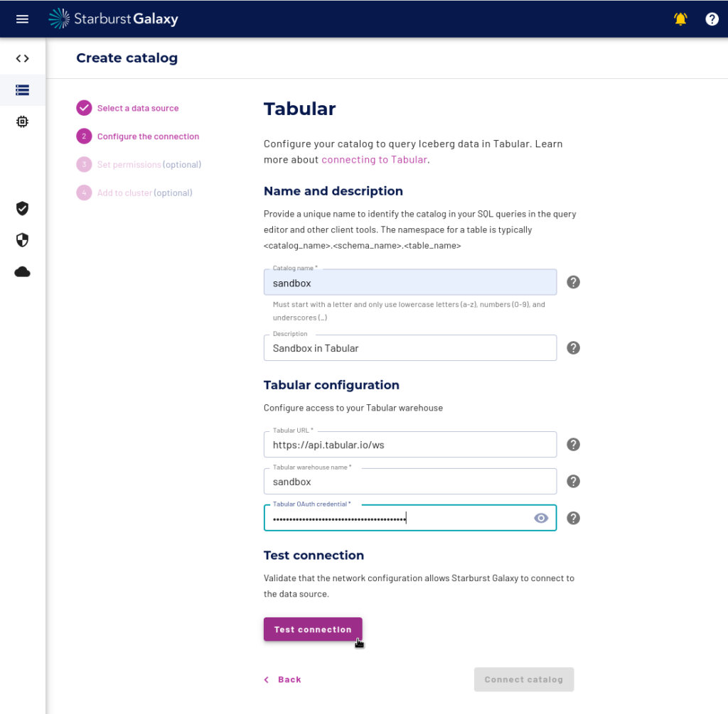Screen dimensions: 728x714
Task: Click the Description input field
Action: pyautogui.click(x=410, y=348)
